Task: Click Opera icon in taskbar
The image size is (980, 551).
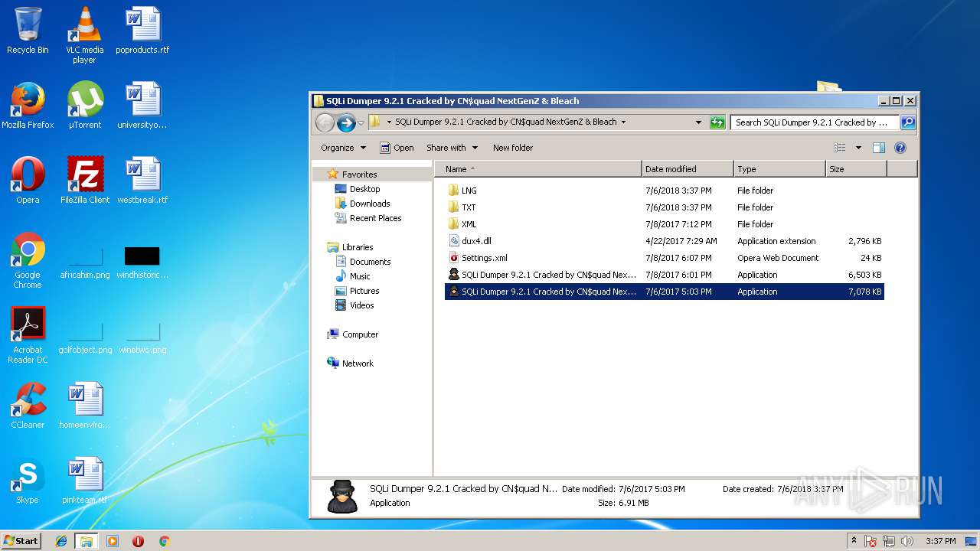Action: coord(138,541)
